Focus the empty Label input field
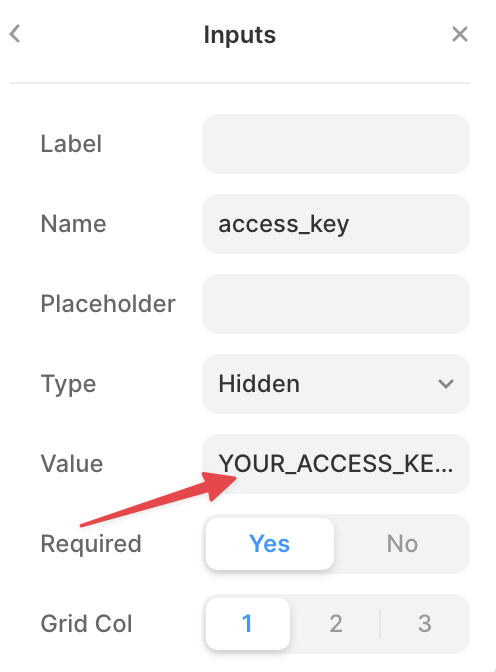The width and height of the screenshot is (496, 672). (336, 144)
